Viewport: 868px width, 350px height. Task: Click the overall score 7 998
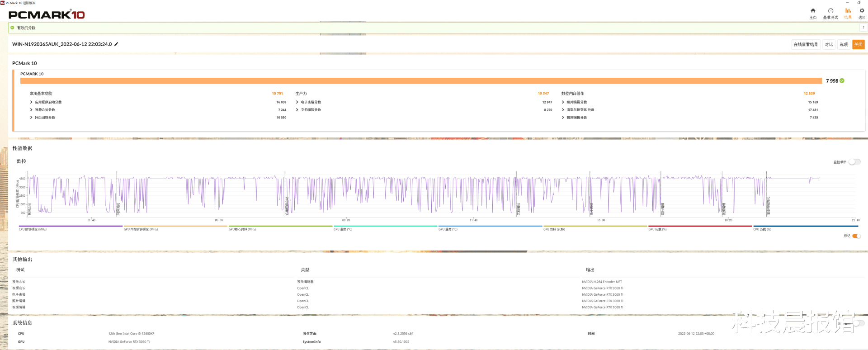832,81
